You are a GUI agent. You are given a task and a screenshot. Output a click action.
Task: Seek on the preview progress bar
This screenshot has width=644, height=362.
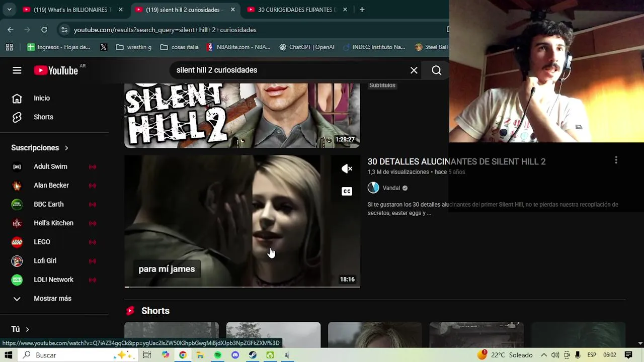[242, 287]
